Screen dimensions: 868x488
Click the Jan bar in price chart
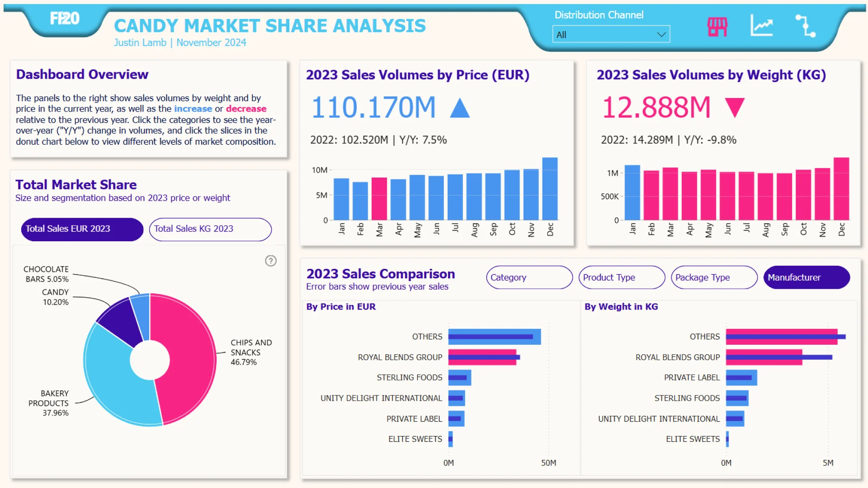341,199
